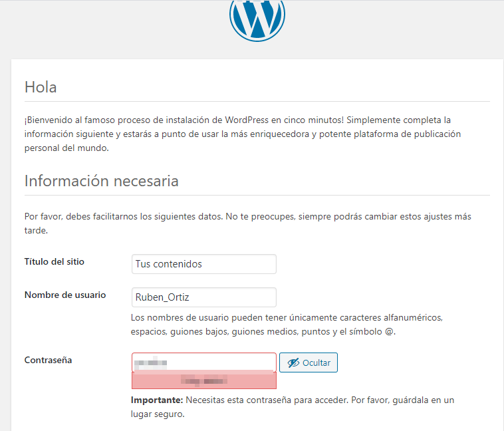The height and width of the screenshot is (431, 504).
Task: Click the username rules hint text
Action: click(x=287, y=325)
